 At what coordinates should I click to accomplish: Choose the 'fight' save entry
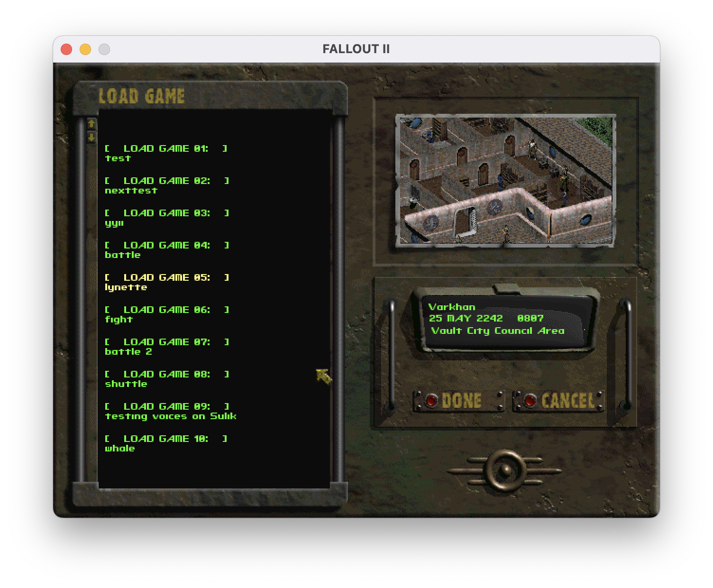point(119,320)
